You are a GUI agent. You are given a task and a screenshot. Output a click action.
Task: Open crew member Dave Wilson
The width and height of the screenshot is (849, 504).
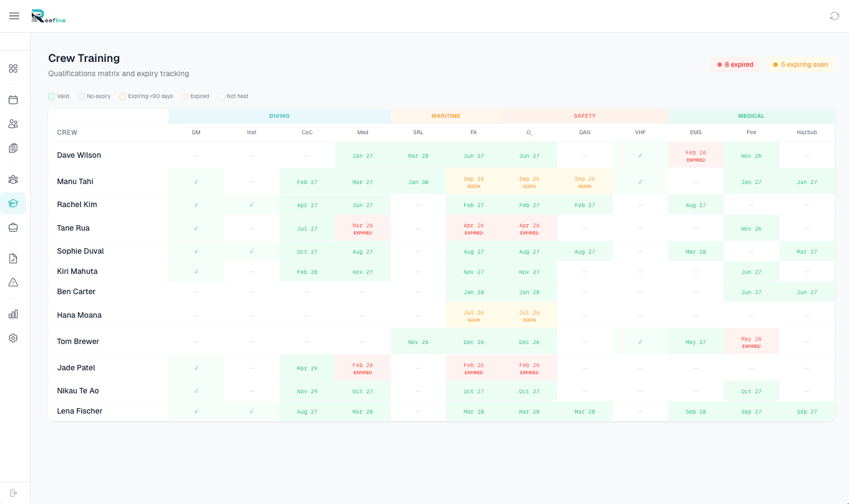(79, 155)
